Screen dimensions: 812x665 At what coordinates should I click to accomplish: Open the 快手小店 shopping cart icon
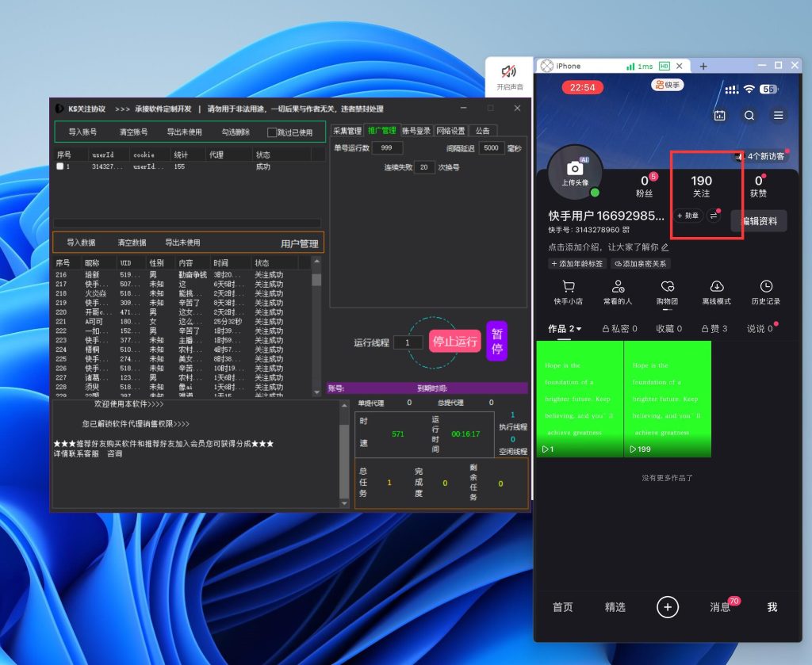pyautogui.click(x=569, y=287)
